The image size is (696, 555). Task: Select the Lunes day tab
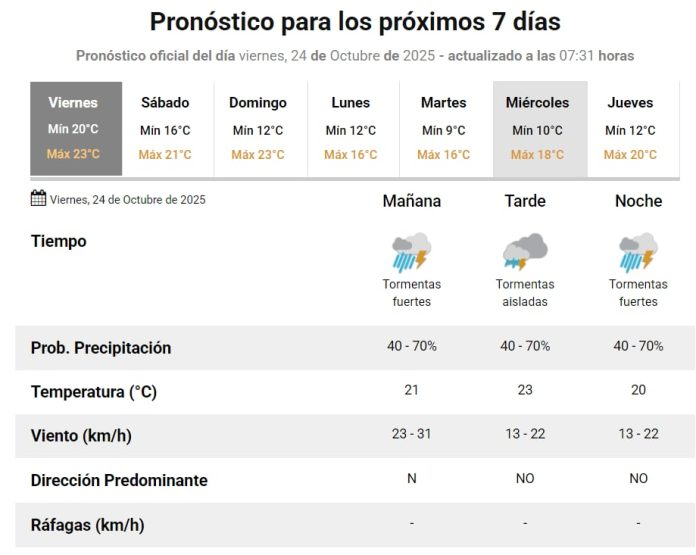point(351,129)
